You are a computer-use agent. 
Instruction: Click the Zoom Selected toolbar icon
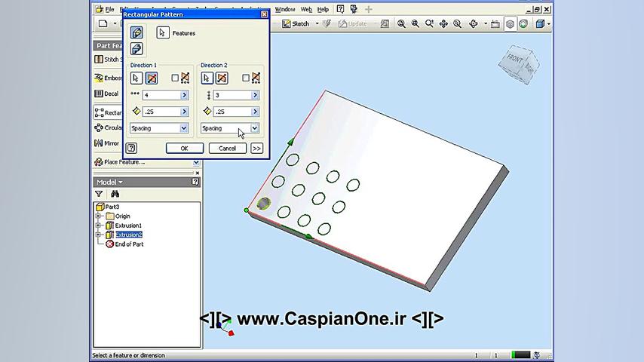coord(458,24)
